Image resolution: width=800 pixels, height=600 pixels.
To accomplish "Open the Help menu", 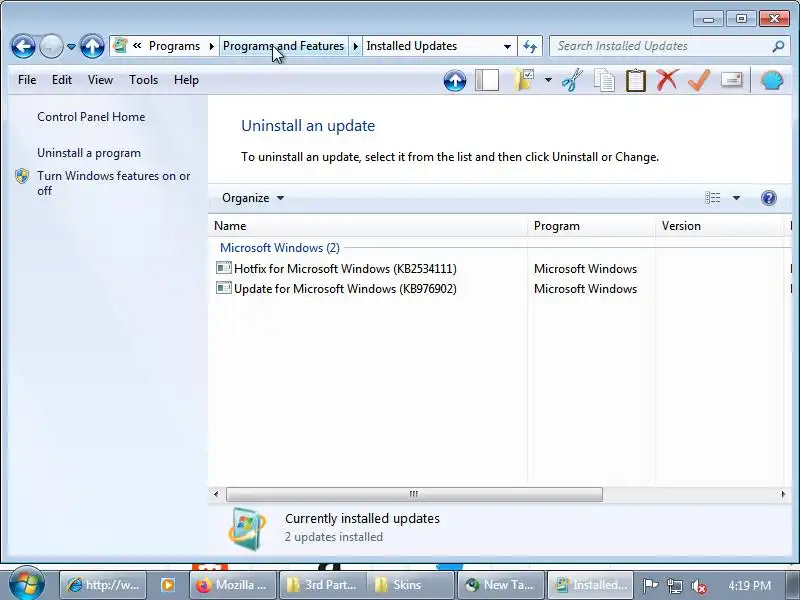I will [x=186, y=80].
